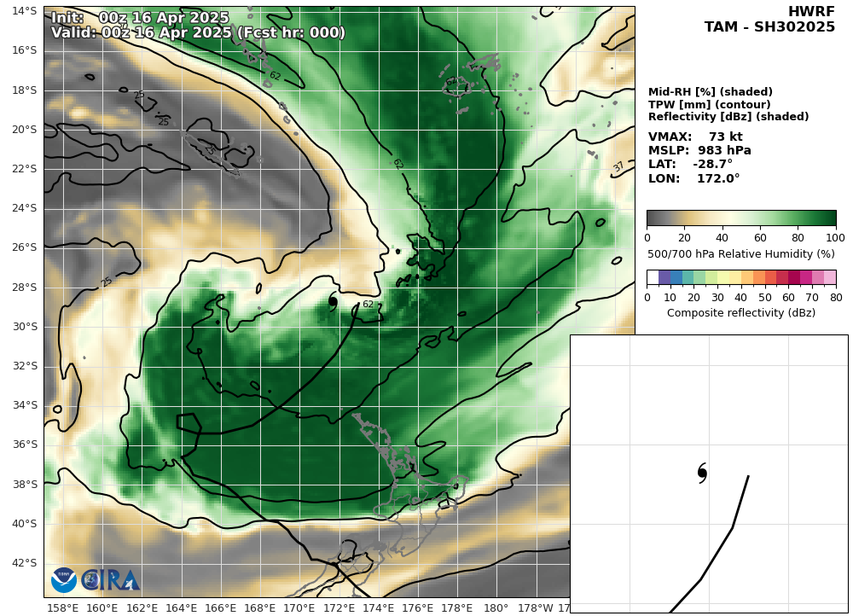Click the 62 contour label near storm center
The height and width of the screenshot is (616, 853).
pyautogui.click(x=368, y=304)
